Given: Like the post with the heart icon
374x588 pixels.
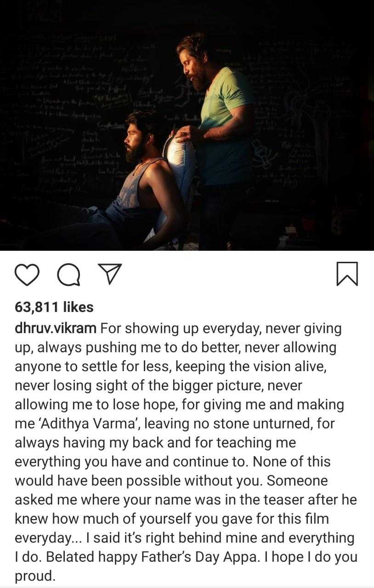Looking at the screenshot, I should click(x=27, y=274).
